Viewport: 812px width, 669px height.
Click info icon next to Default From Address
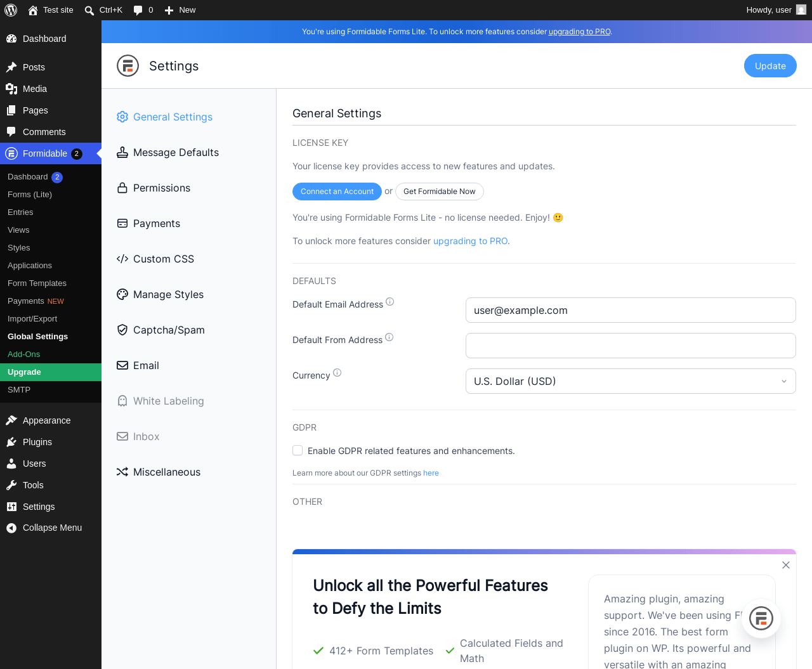point(390,337)
